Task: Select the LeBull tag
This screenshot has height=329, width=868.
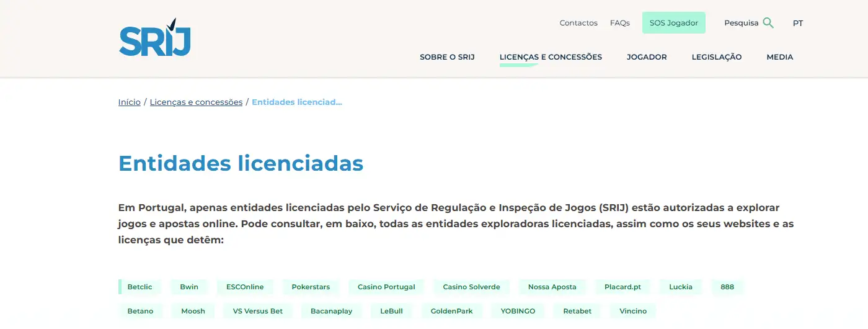Action: pos(391,311)
